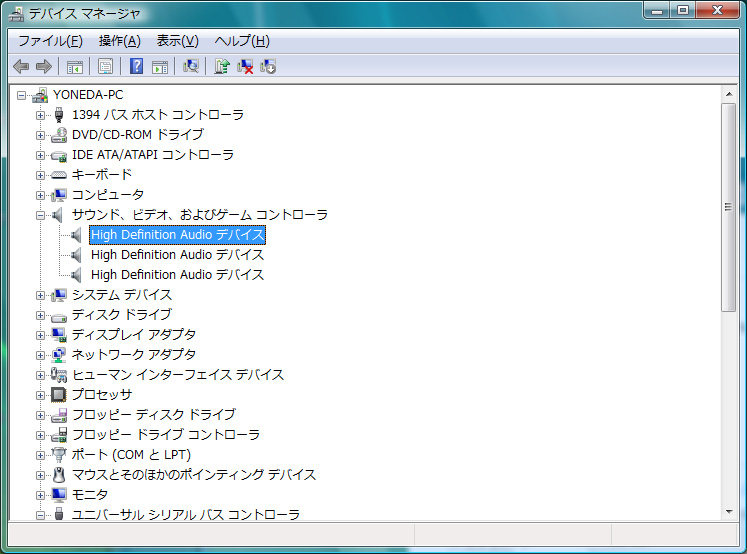Open the ファイル(F) menu
This screenshot has height=554, width=747.
[50, 41]
